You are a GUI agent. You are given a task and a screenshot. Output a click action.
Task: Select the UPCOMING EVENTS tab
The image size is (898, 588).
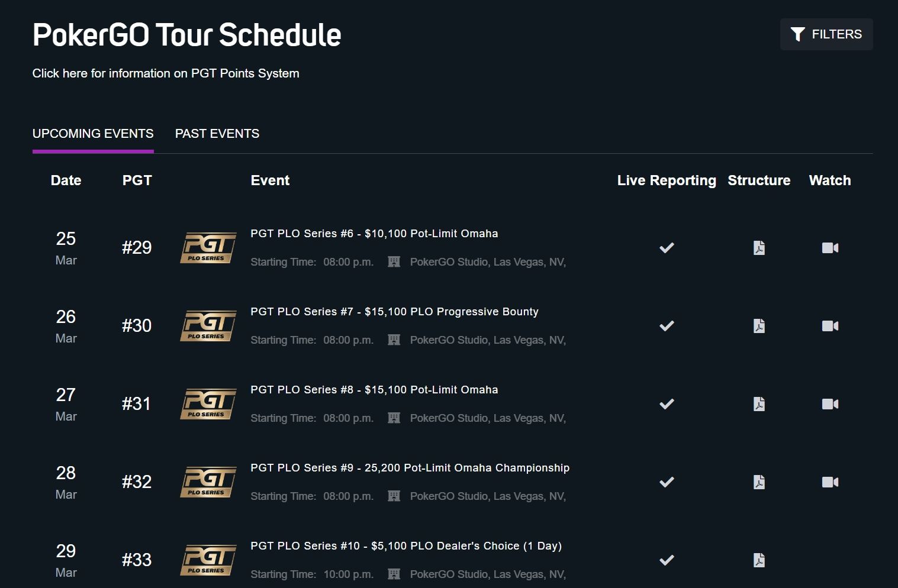click(93, 134)
